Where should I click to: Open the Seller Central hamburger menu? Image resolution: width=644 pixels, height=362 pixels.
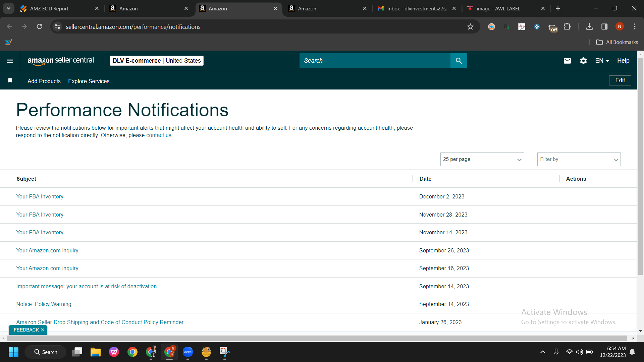point(10,61)
